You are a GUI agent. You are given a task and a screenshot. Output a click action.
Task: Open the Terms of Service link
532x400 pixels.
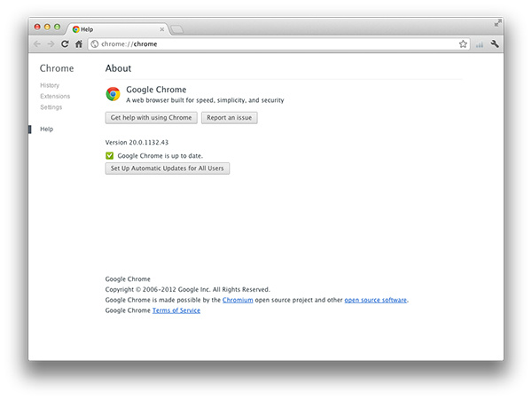pyautogui.click(x=176, y=310)
